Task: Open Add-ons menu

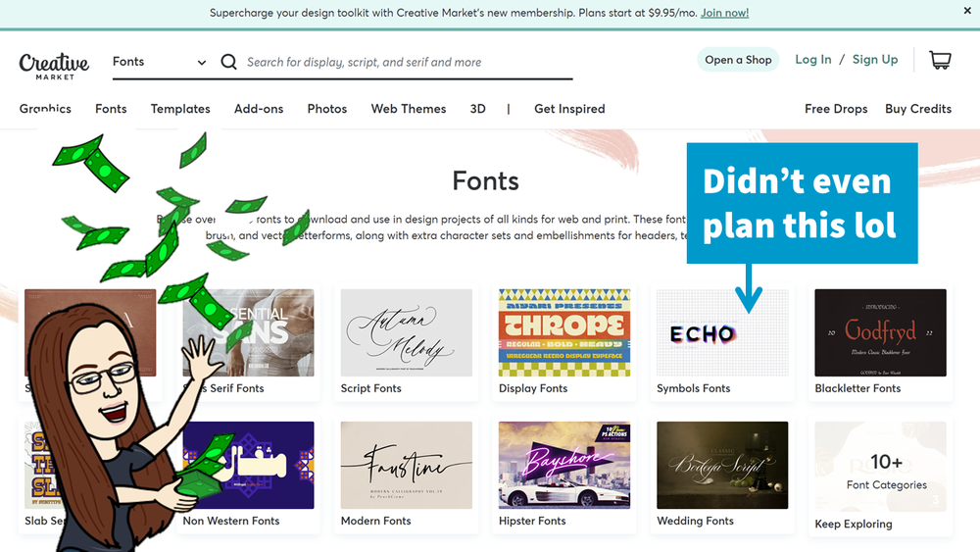Action: [259, 109]
